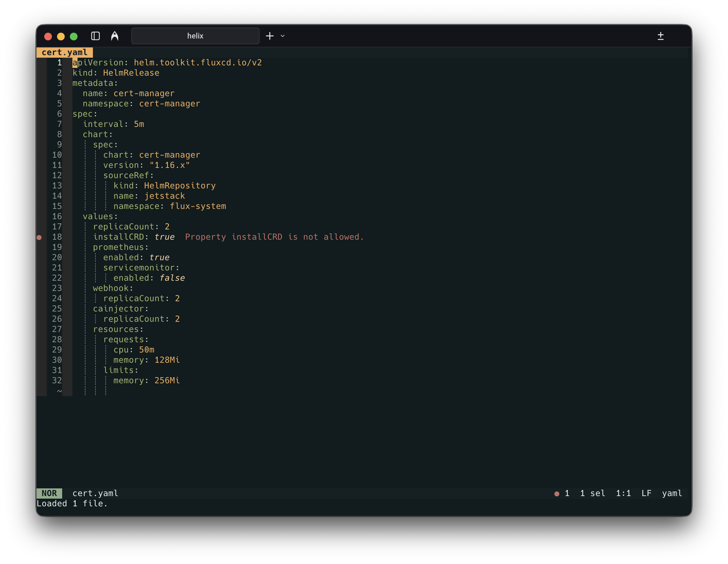Click the NOR mode indicator

coord(49,494)
